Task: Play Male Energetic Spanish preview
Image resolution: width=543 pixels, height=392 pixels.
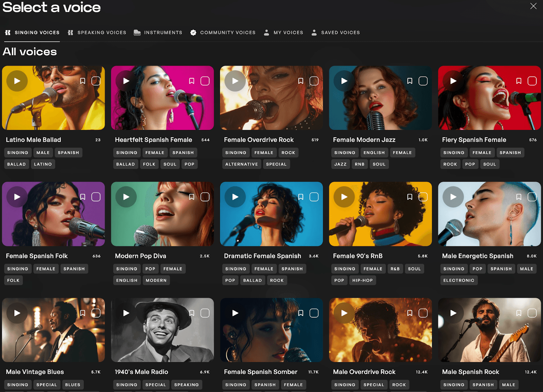Action: [x=453, y=197]
